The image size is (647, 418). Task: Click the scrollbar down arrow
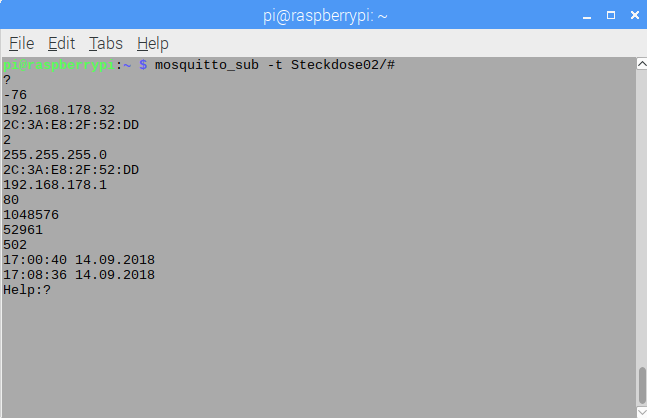[642, 412]
